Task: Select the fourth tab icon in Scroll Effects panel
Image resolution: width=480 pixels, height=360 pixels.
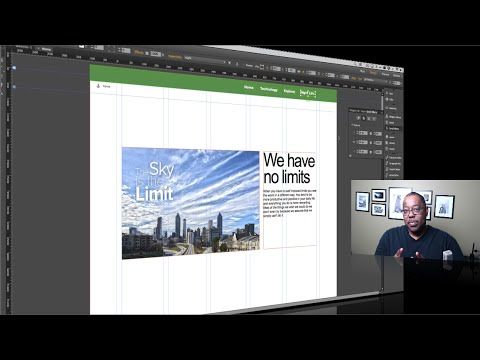Action: coord(374,118)
